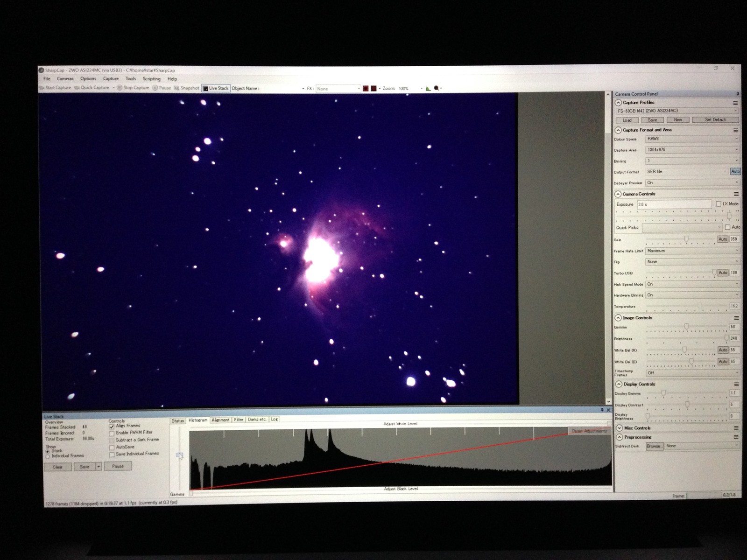747x560 pixels.
Task: Pause the preview with the toolbar Pause button
Action: tap(162, 88)
